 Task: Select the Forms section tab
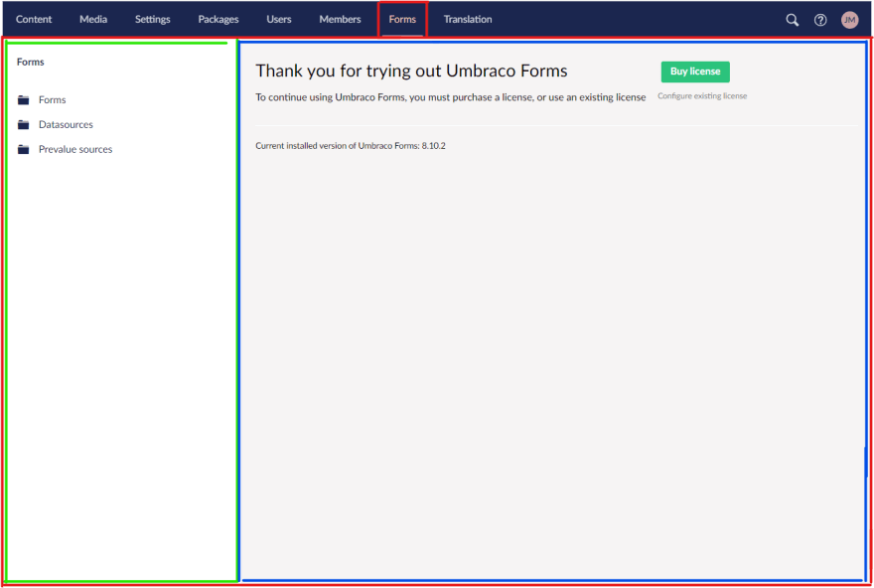coord(402,19)
